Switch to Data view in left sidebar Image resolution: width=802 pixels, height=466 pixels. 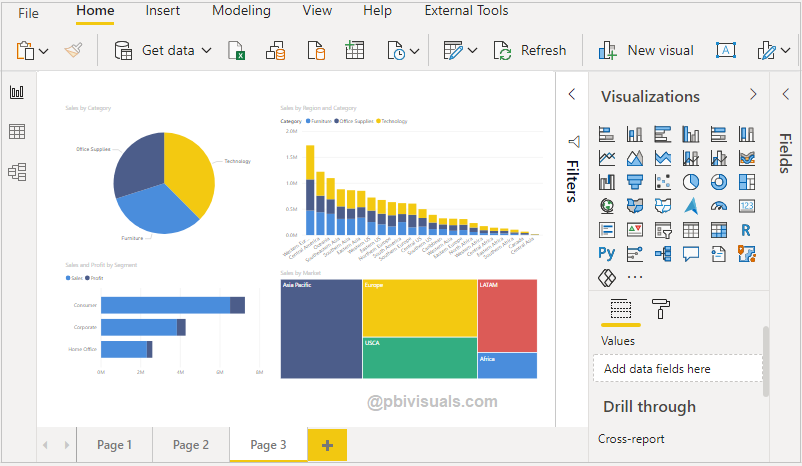(x=17, y=132)
